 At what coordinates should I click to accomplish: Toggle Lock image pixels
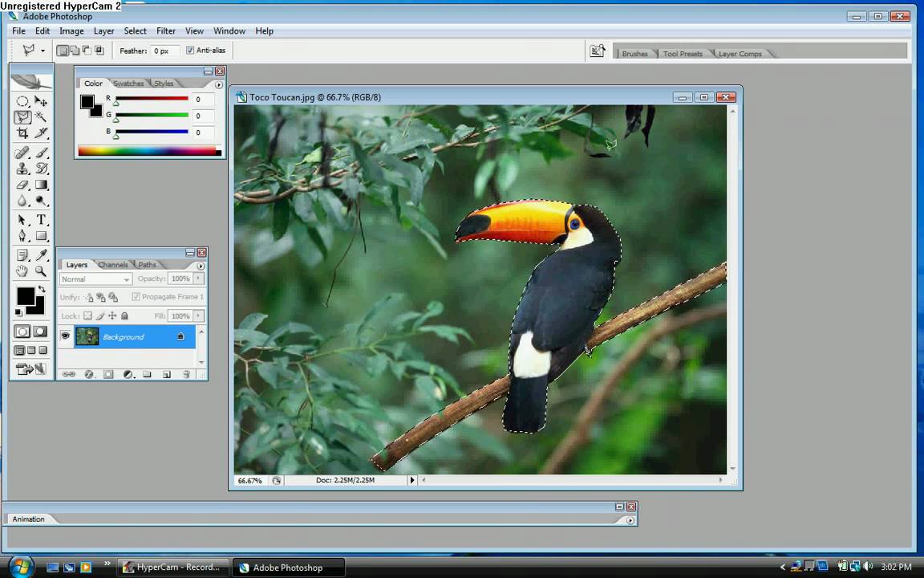(x=100, y=316)
